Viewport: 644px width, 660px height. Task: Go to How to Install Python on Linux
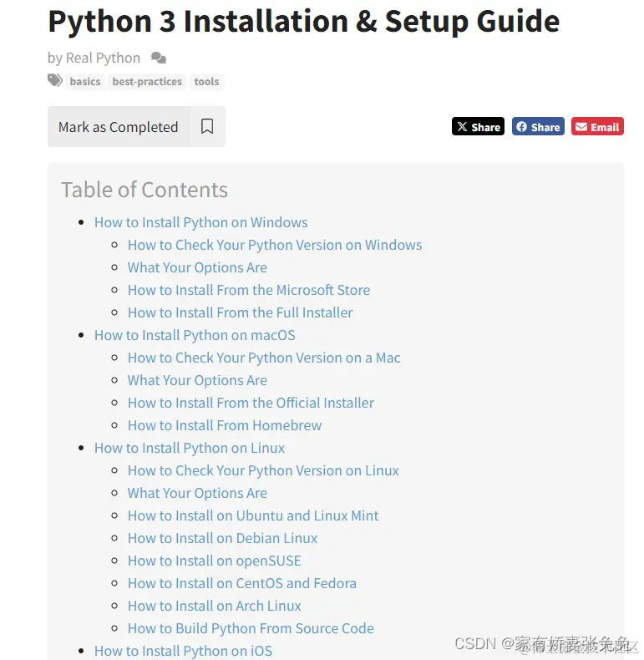click(x=190, y=448)
